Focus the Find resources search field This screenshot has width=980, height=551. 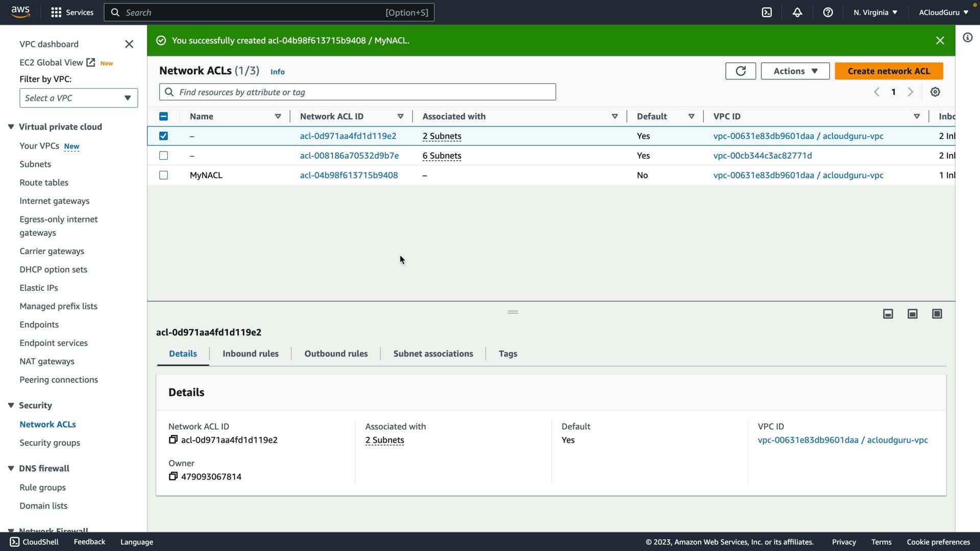pyautogui.click(x=357, y=92)
